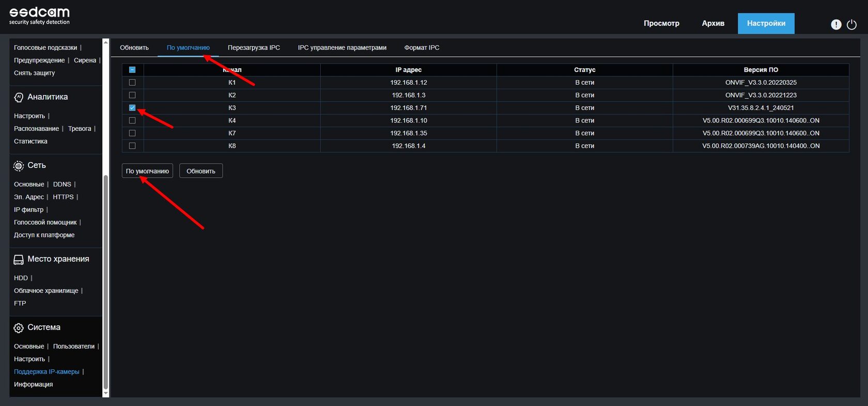Check the K7 channel checkbox
The width and height of the screenshot is (868, 406).
click(132, 133)
